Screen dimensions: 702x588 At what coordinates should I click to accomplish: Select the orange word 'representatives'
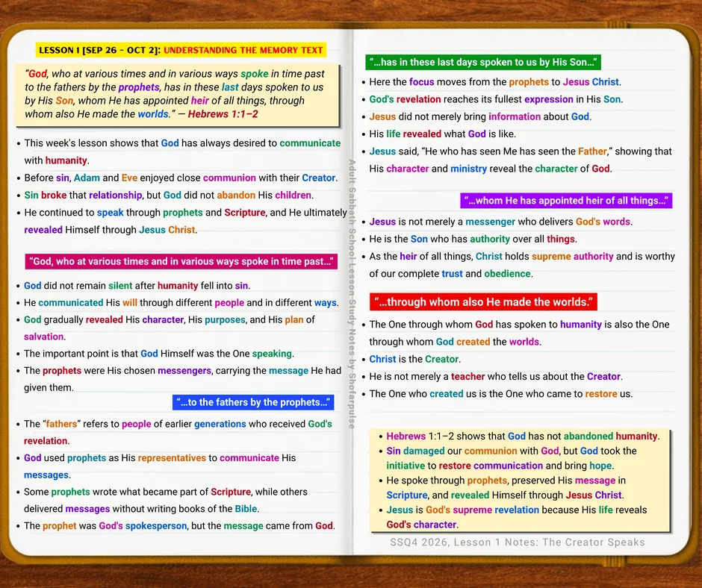pos(172,457)
